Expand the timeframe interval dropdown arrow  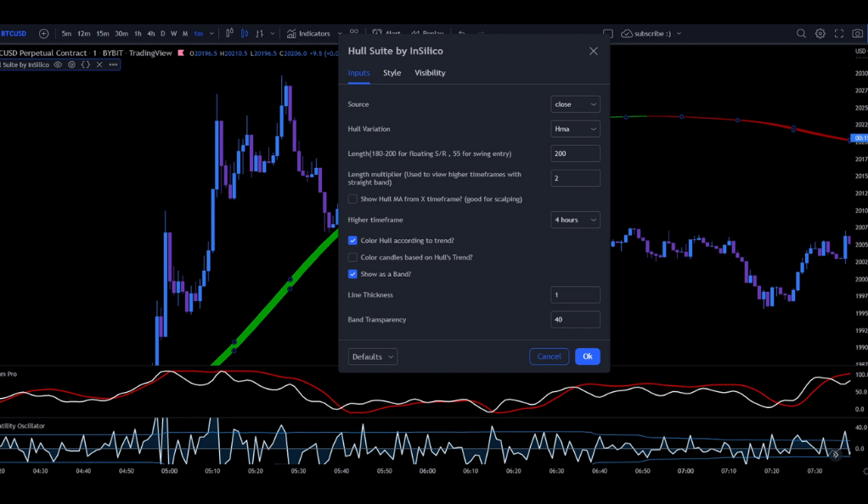point(211,34)
